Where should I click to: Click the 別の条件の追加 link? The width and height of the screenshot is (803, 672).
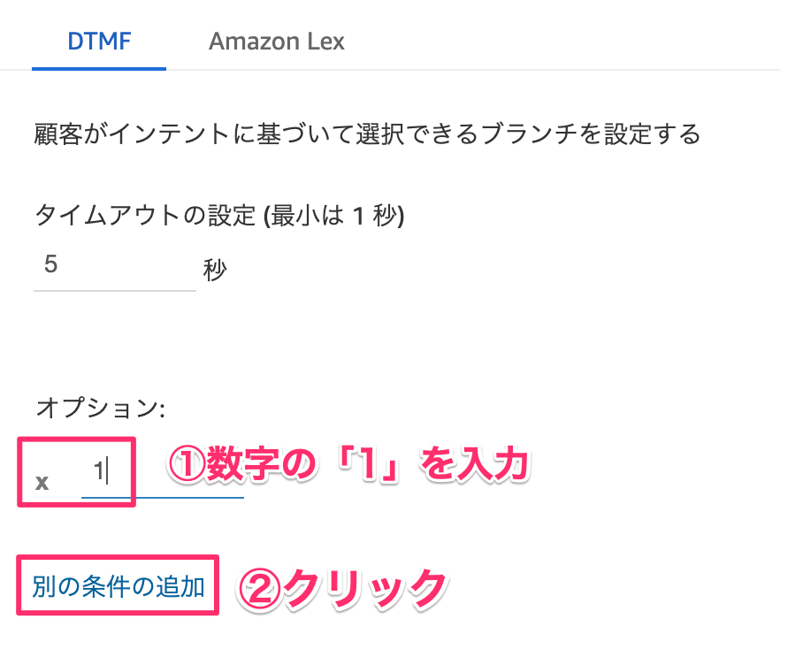[119, 586]
